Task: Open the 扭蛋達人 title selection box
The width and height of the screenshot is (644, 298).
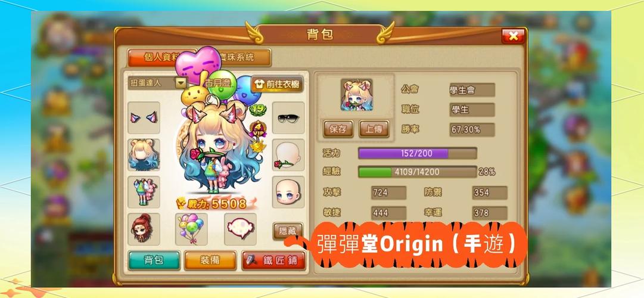Action: coord(158,83)
